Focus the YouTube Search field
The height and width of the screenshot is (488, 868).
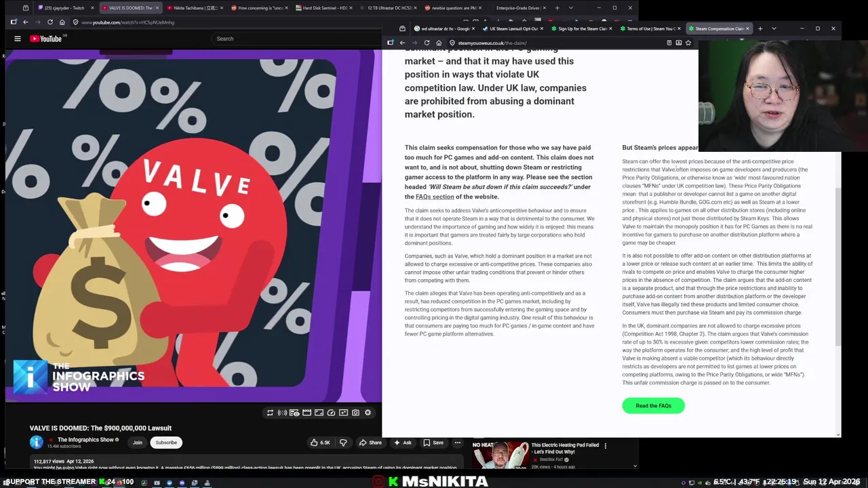pos(296,39)
